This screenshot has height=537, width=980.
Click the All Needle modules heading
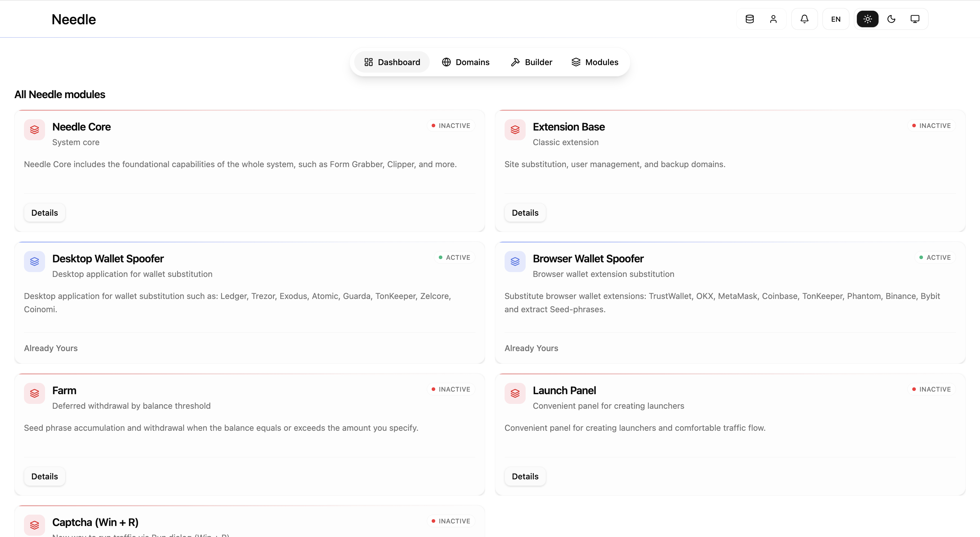tap(60, 94)
